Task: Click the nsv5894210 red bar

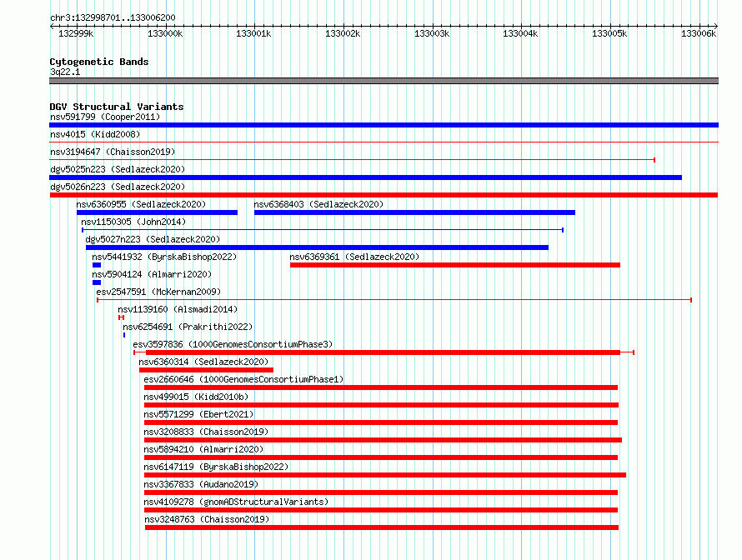Action: pos(381,457)
